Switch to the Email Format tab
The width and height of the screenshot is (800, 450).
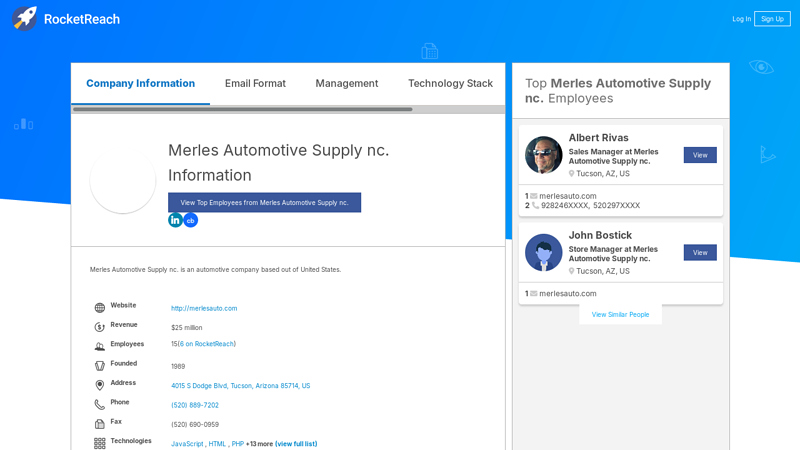[x=255, y=83]
